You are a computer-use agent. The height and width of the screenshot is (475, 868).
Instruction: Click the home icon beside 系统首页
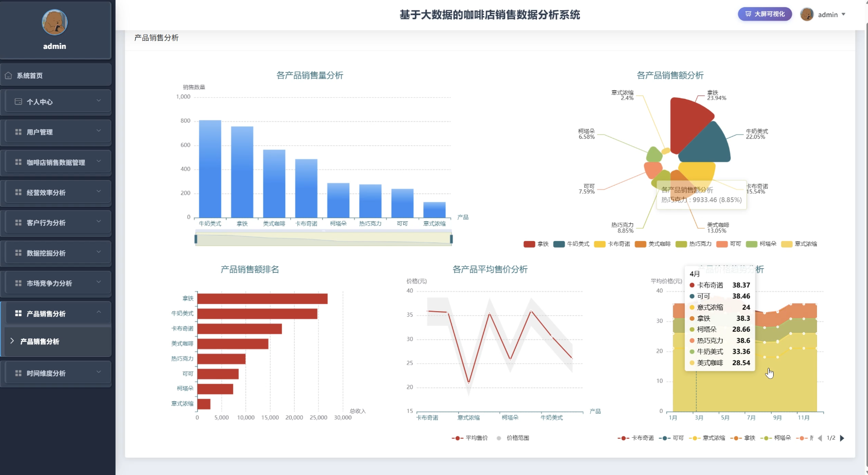tap(8, 76)
